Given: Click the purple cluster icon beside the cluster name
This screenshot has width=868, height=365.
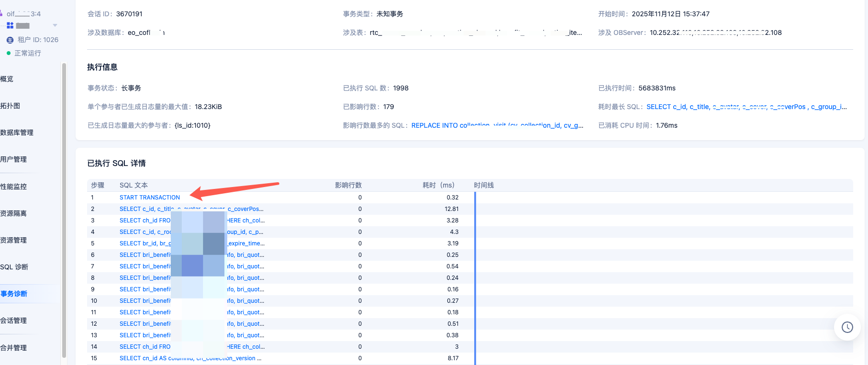Looking at the screenshot, I should [x=1, y=14].
